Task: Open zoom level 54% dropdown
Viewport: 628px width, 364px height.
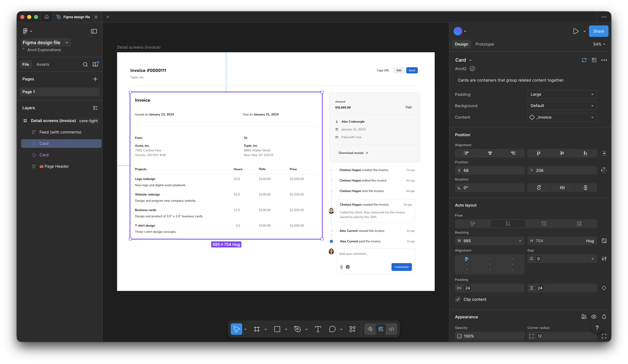Action: click(599, 44)
